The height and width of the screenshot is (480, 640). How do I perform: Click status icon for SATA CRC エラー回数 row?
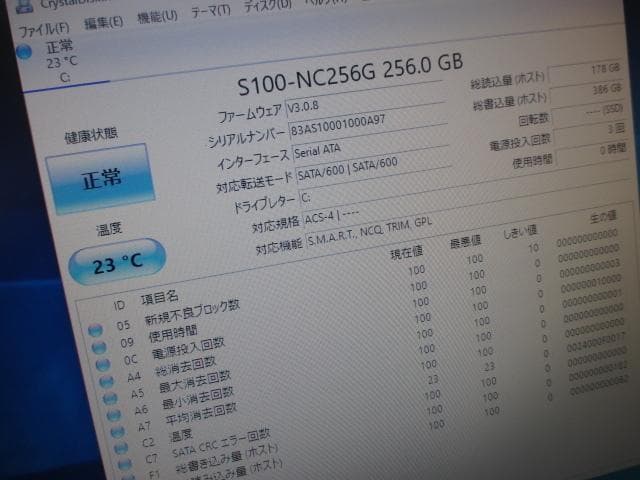pyautogui.click(x=124, y=464)
